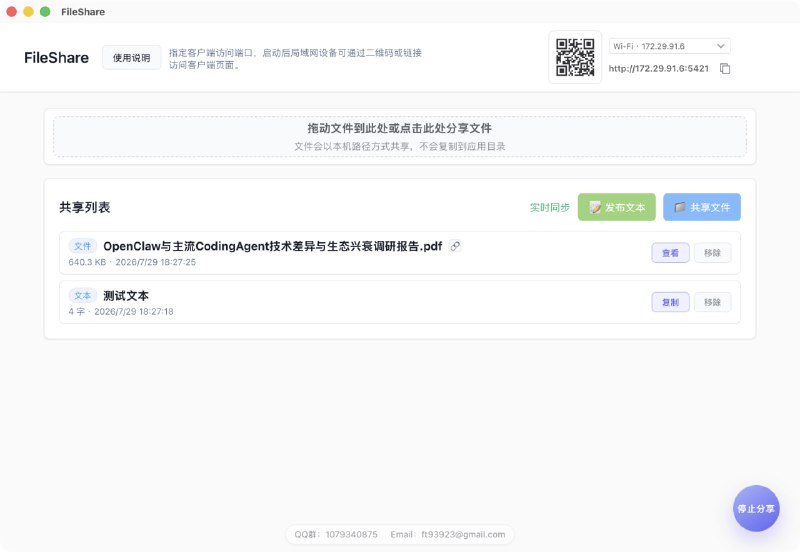Click the yellow minimize window button
Screen dimensions: 800x552
point(29,12)
